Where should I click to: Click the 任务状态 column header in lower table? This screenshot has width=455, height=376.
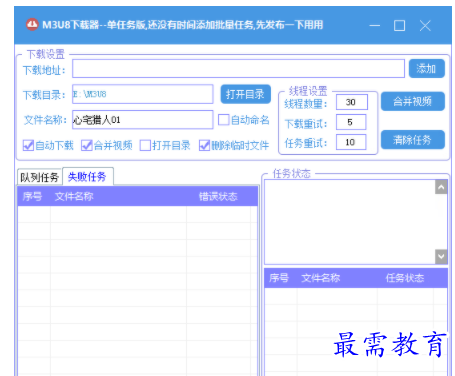tap(405, 278)
